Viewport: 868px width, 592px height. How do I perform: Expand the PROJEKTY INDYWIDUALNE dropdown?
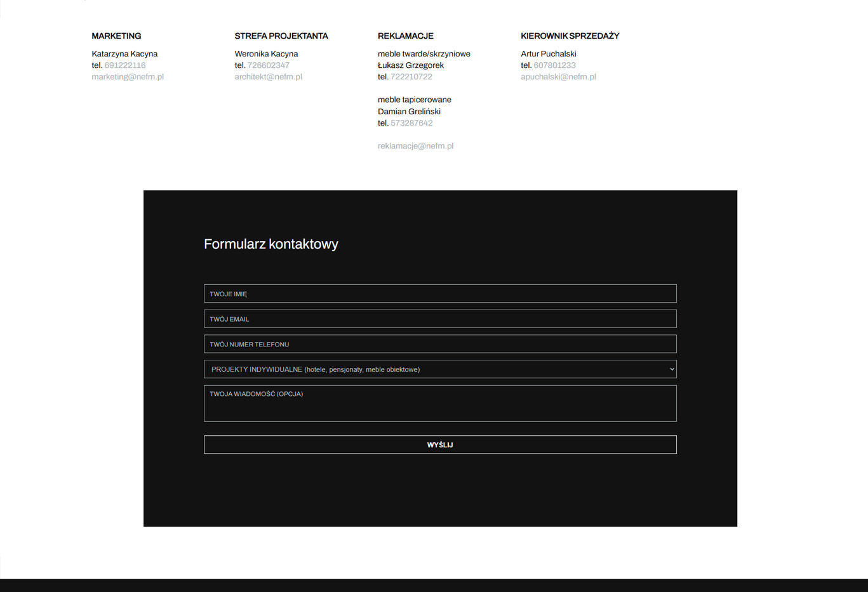point(440,369)
